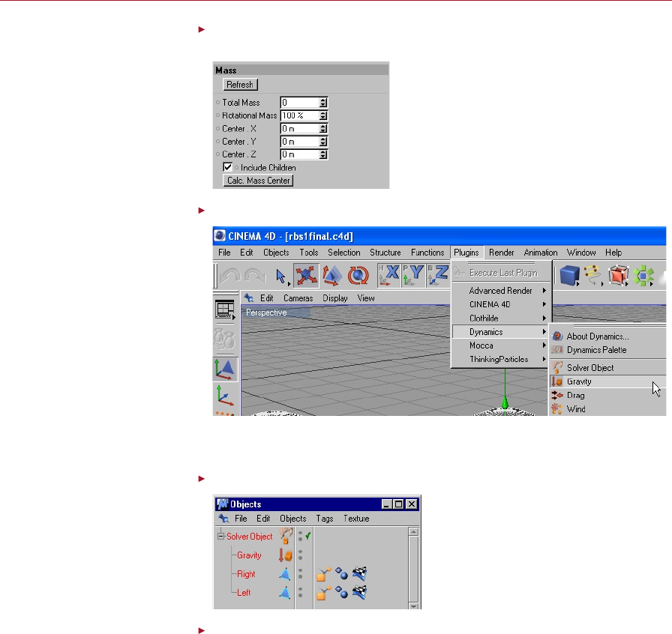Click the NURBS cage object icon
This screenshot has height=634, width=672.
pyautogui.click(x=618, y=276)
